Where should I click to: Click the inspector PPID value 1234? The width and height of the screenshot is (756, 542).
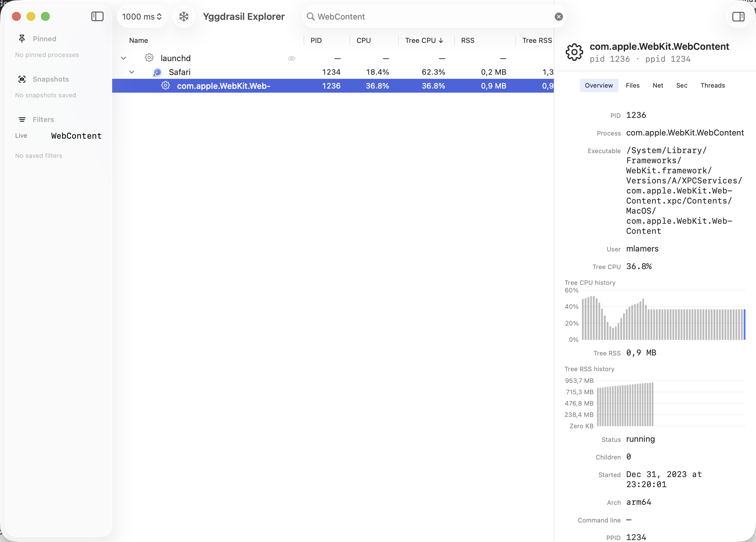[636, 537]
